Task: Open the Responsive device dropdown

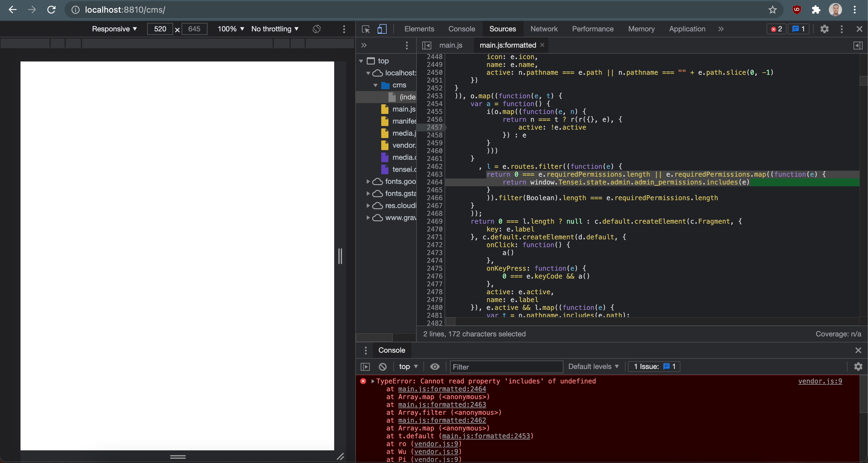Action: 114,29
